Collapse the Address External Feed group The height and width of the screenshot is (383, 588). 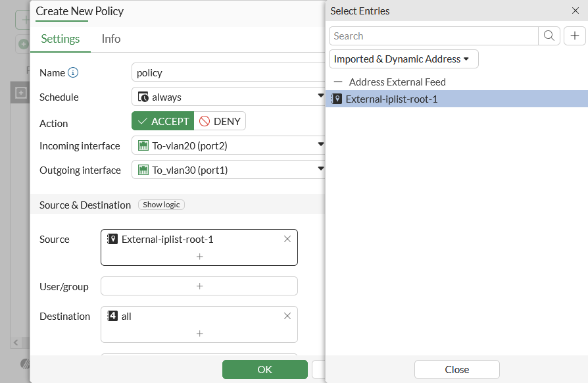[x=338, y=82]
